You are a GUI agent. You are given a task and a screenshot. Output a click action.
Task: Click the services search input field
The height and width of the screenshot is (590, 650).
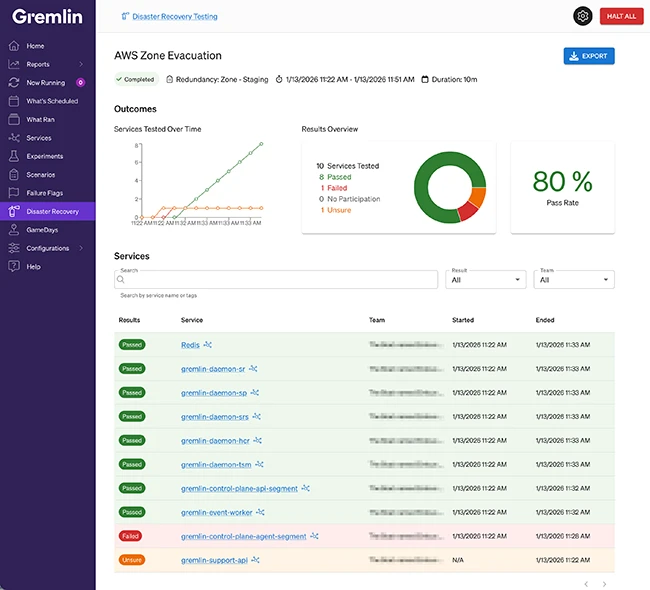[x=276, y=280]
